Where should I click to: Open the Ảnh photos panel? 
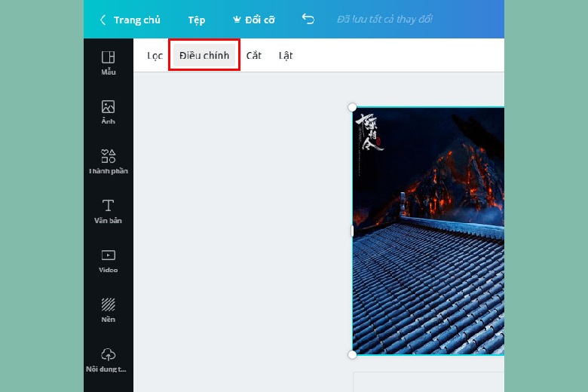click(108, 112)
